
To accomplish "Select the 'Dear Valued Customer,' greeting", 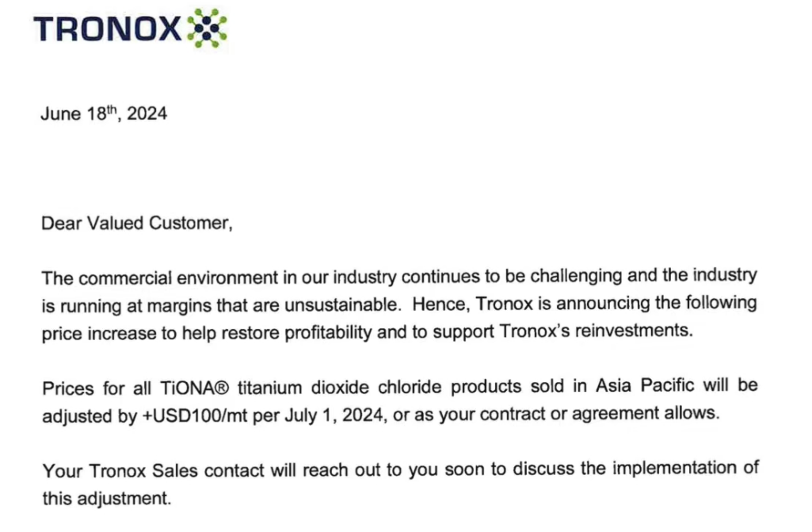I will (x=137, y=223).
